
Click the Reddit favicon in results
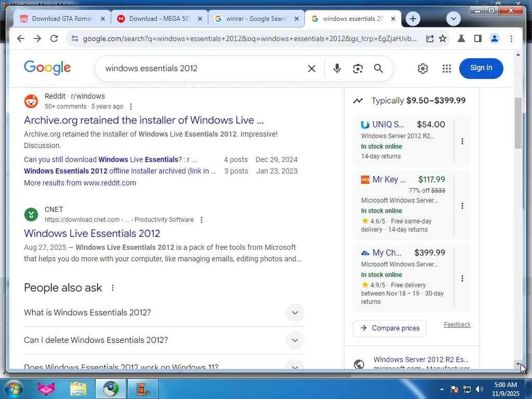pos(31,101)
